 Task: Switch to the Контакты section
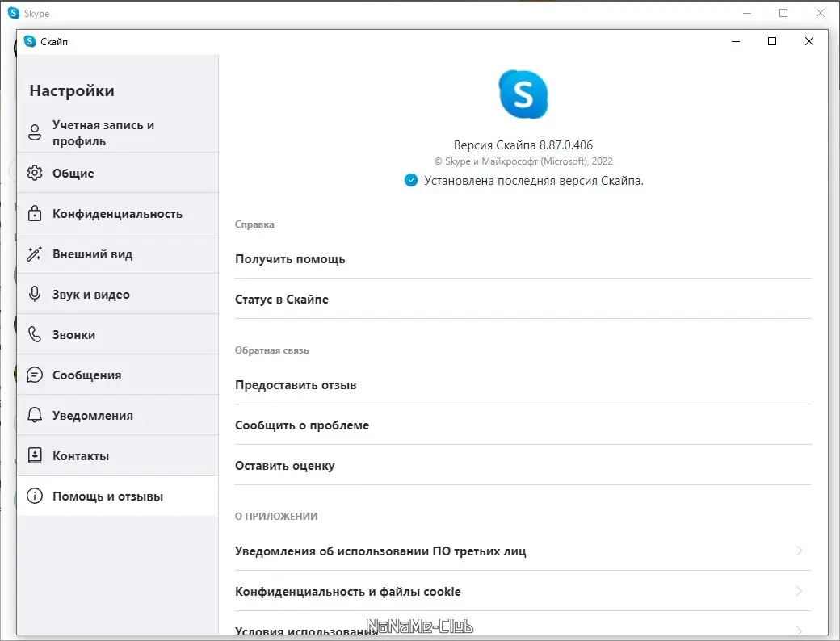(x=118, y=455)
